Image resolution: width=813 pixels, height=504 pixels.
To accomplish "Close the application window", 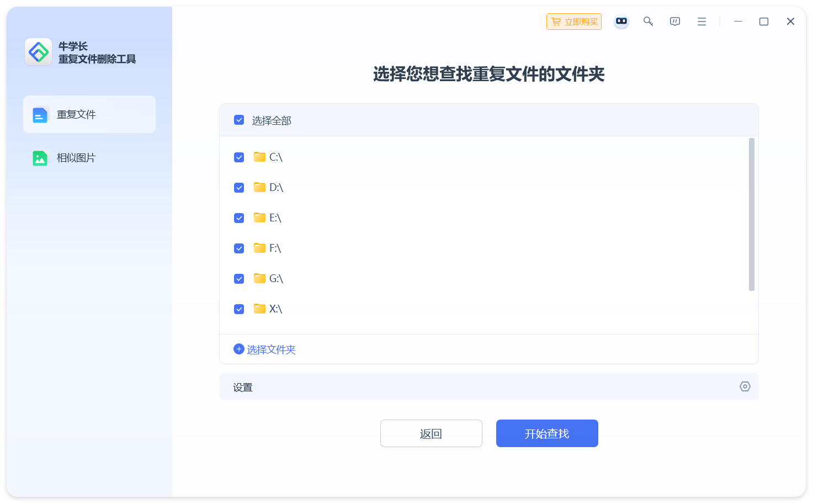I will pyautogui.click(x=790, y=22).
